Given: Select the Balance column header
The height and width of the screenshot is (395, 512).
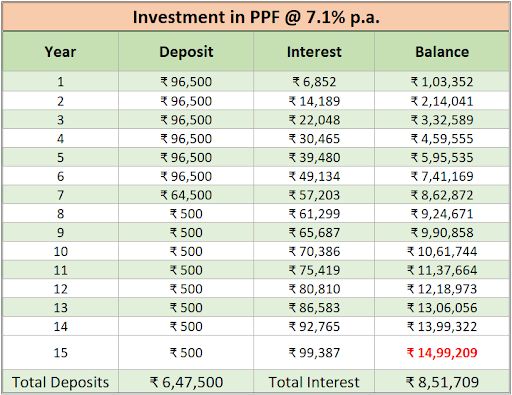Looking at the screenshot, I should click(x=442, y=52).
